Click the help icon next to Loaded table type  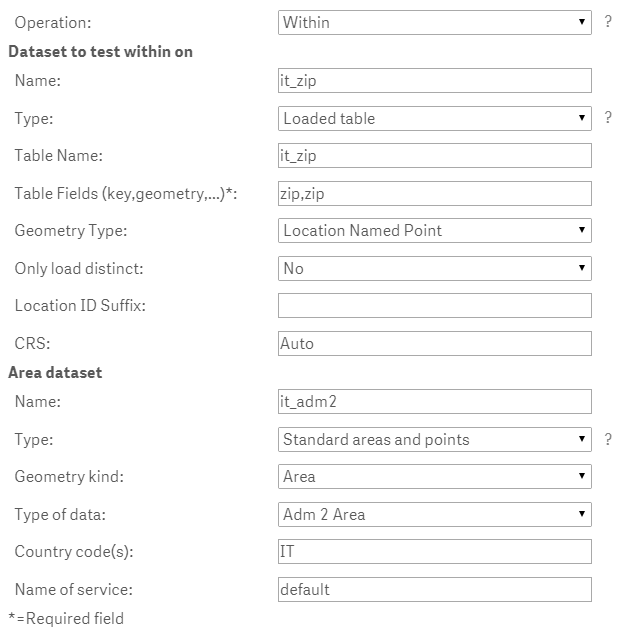(x=608, y=118)
